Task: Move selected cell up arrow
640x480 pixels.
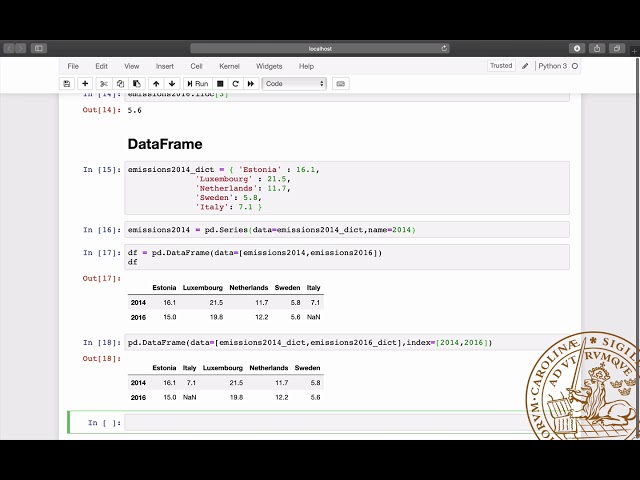Action: point(156,84)
